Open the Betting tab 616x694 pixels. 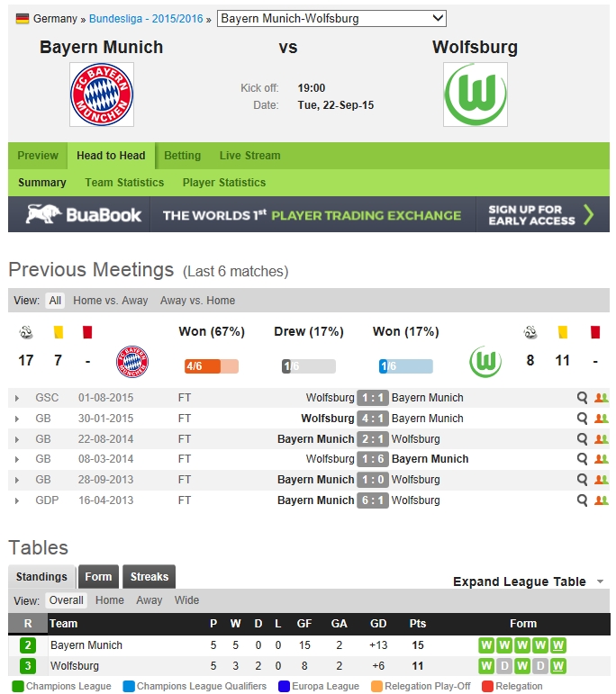[x=183, y=156]
